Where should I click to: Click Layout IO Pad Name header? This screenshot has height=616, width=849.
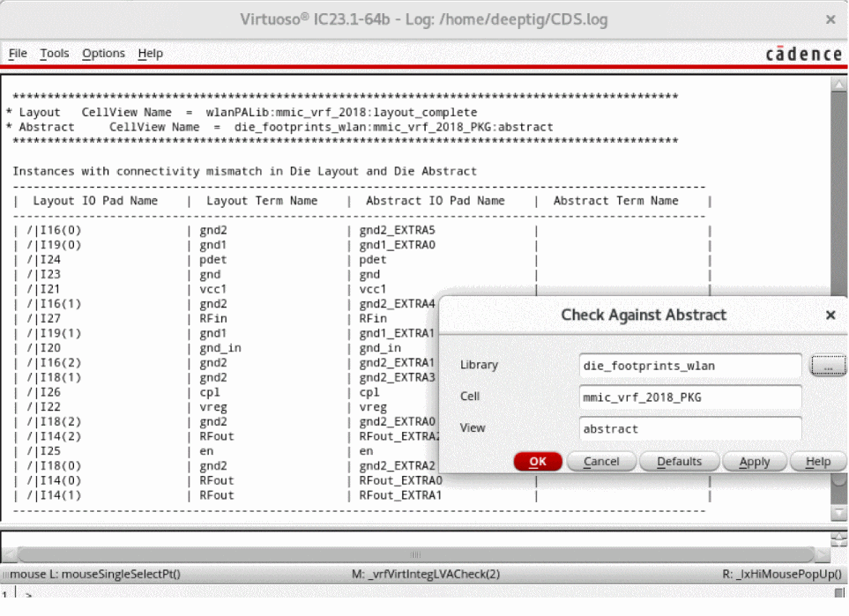coord(95,201)
